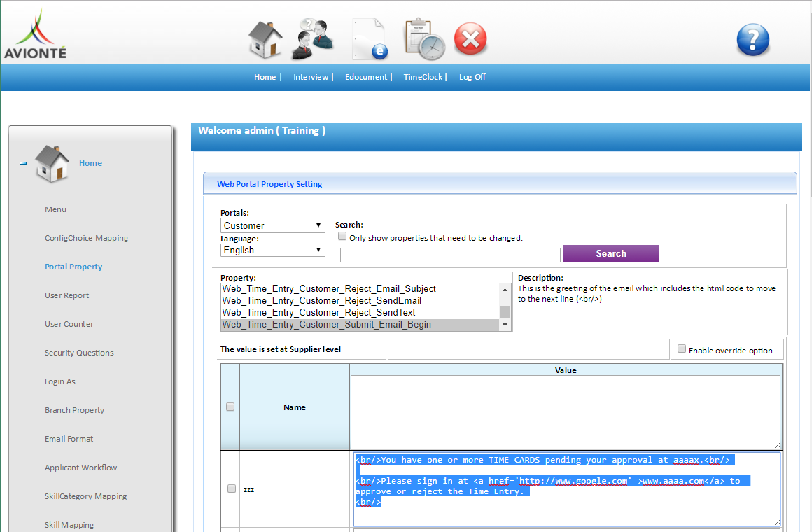Click the sidebar Home house icon

(52, 164)
